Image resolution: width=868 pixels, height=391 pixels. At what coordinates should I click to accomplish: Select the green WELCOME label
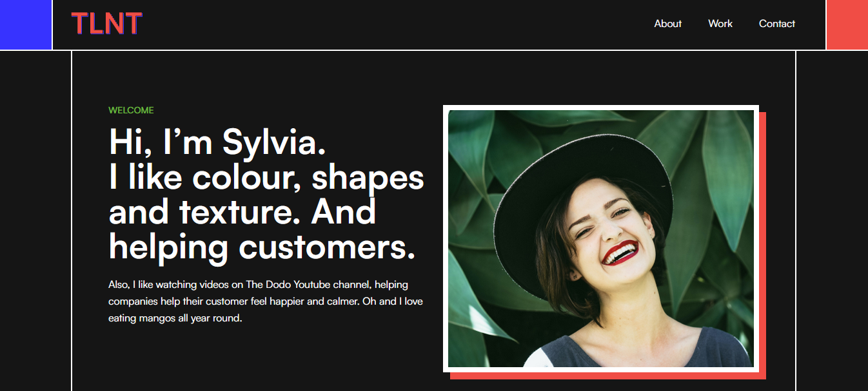pos(131,110)
